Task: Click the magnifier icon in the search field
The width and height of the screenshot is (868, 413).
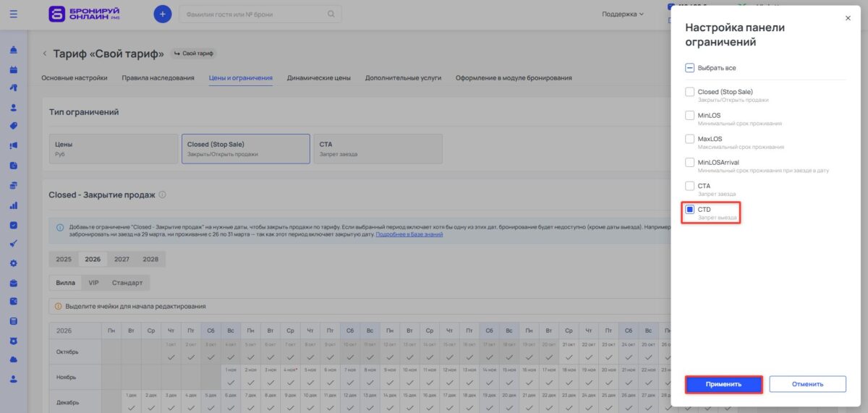Action: (x=331, y=14)
